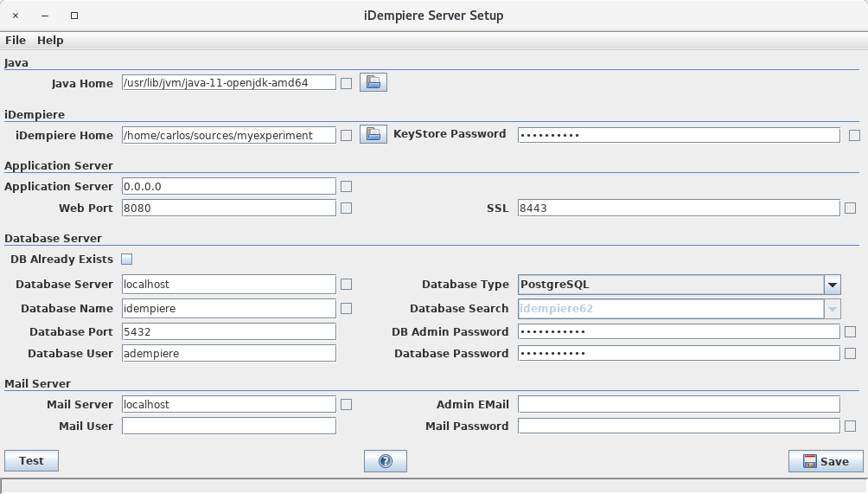Screen dimensions: 868x494
Task: Click the Application Server status checkbox
Action: (346, 187)
